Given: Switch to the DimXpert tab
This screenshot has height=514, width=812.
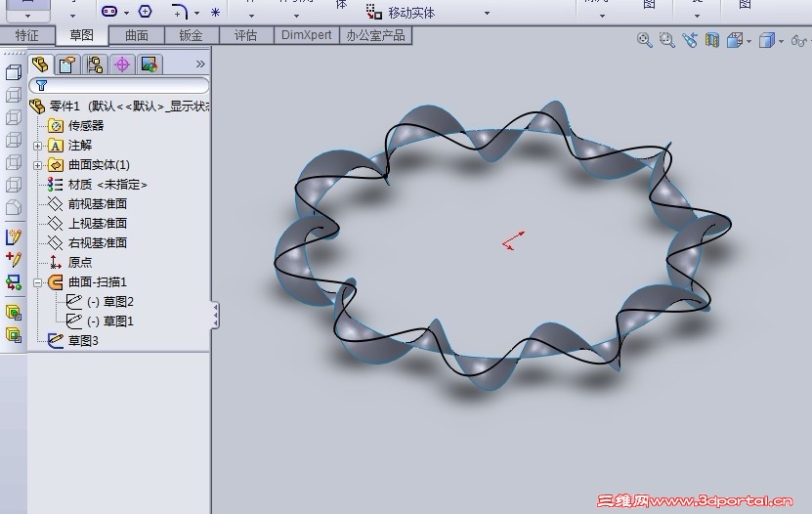Looking at the screenshot, I should (x=306, y=35).
